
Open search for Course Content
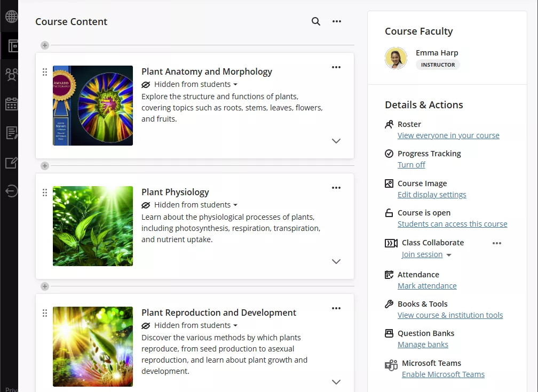click(x=315, y=21)
